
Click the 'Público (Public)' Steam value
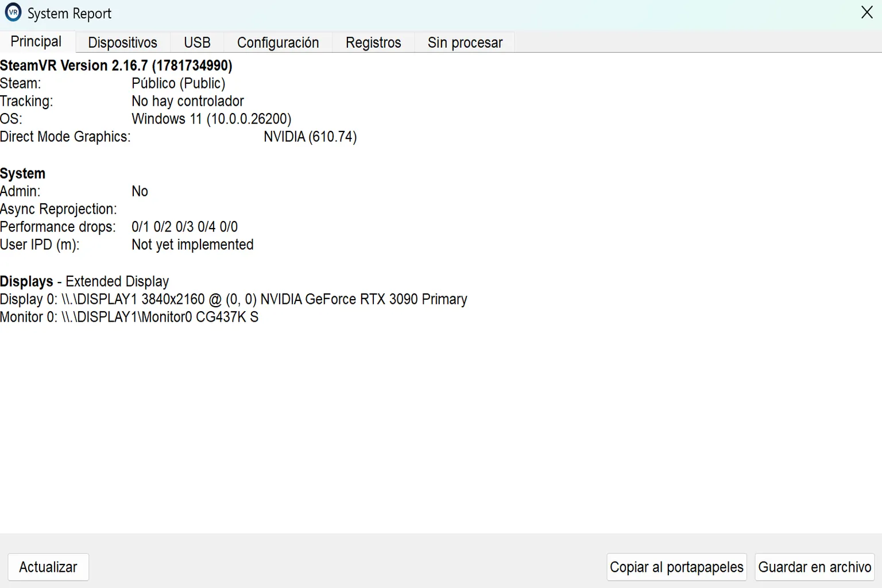pyautogui.click(x=179, y=83)
